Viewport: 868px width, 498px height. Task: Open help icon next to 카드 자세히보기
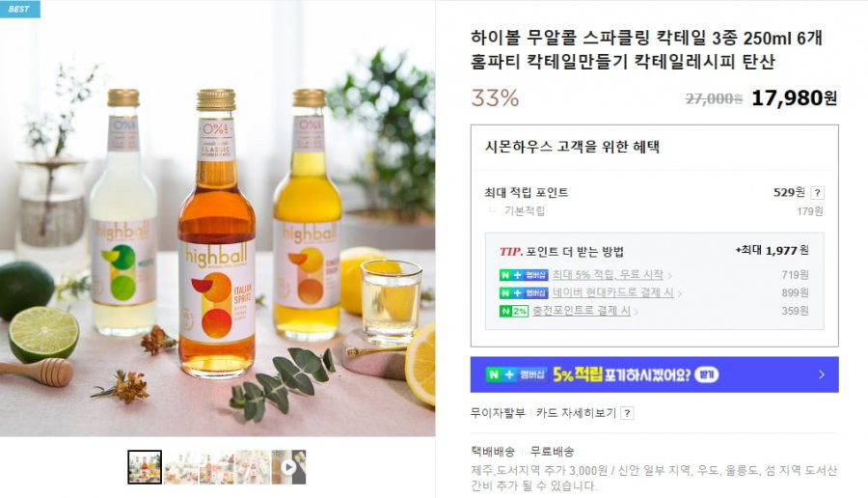(x=627, y=413)
